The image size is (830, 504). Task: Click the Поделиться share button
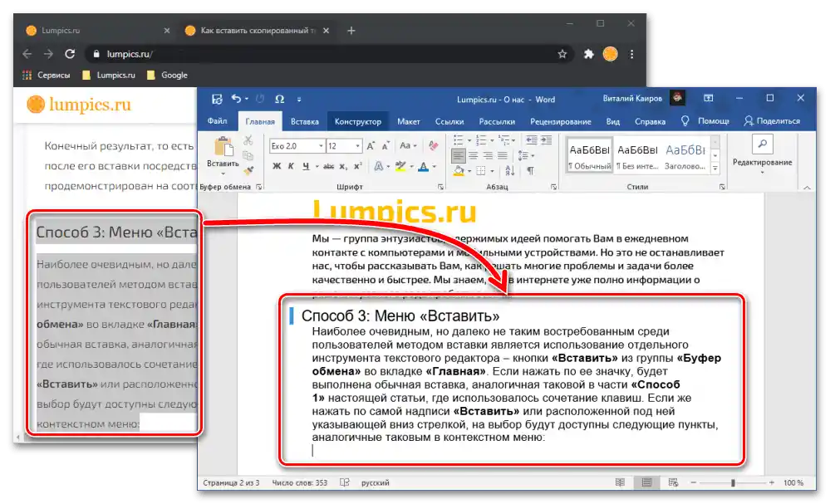(x=772, y=121)
